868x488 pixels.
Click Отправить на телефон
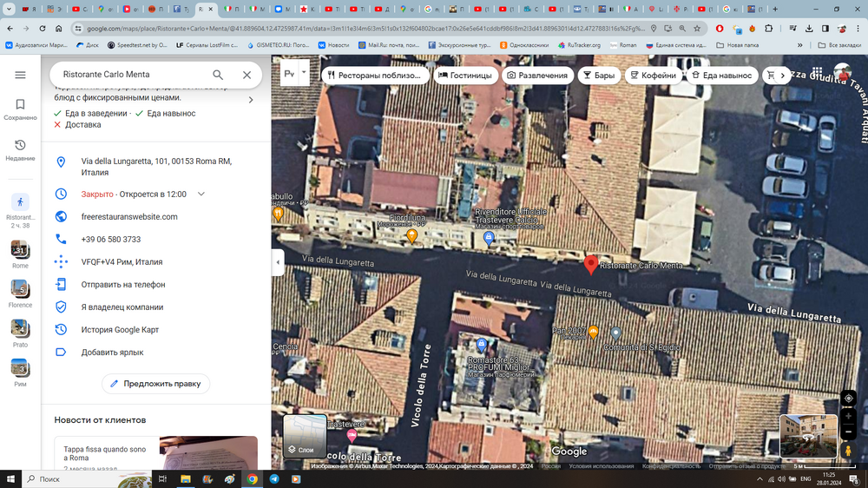[x=123, y=284]
